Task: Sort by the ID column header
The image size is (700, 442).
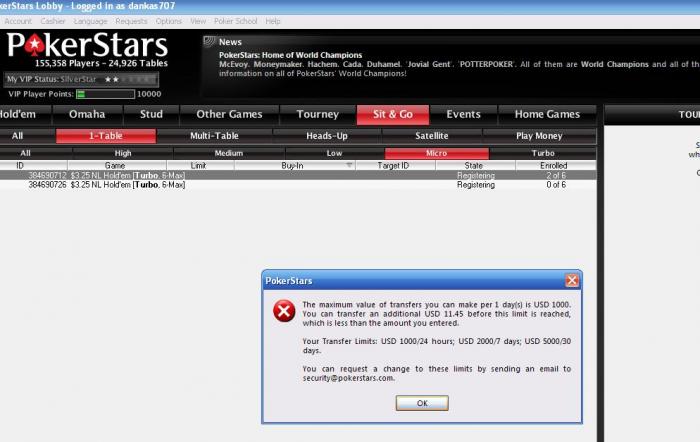Action: point(33,165)
